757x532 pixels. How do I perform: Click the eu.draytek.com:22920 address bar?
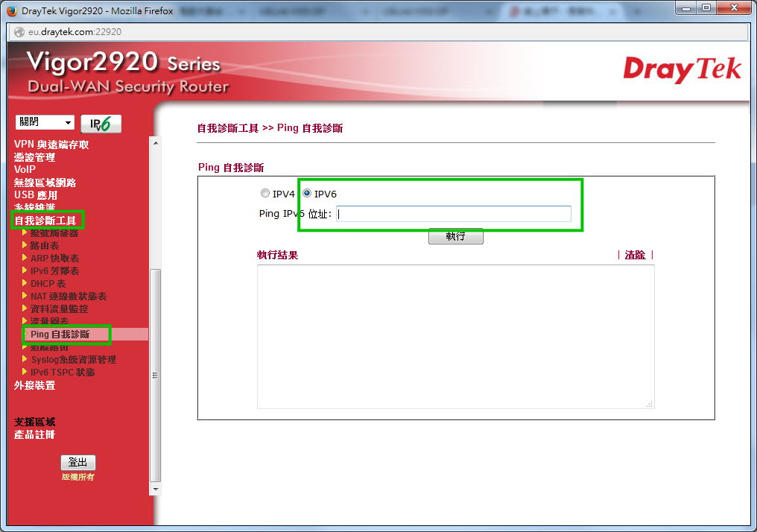[x=378, y=32]
